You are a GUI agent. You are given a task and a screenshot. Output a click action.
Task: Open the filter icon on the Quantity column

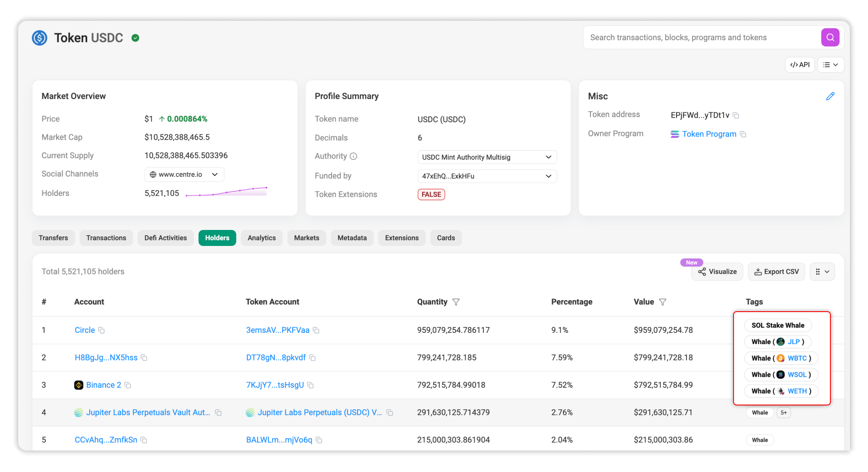coord(456,302)
